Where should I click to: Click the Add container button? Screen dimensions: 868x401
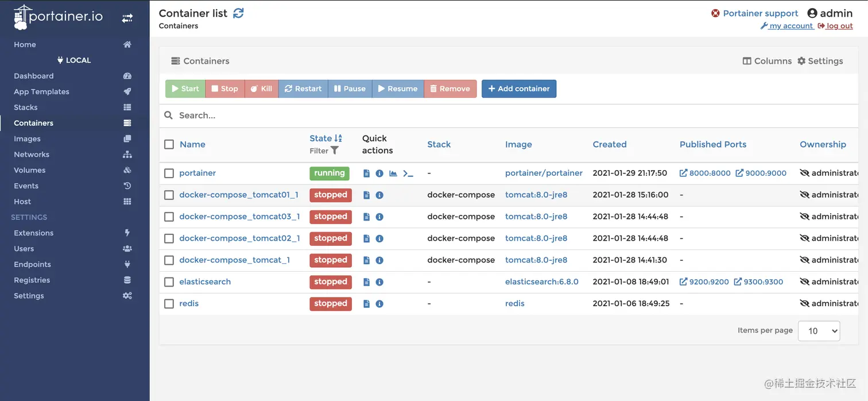[519, 88]
